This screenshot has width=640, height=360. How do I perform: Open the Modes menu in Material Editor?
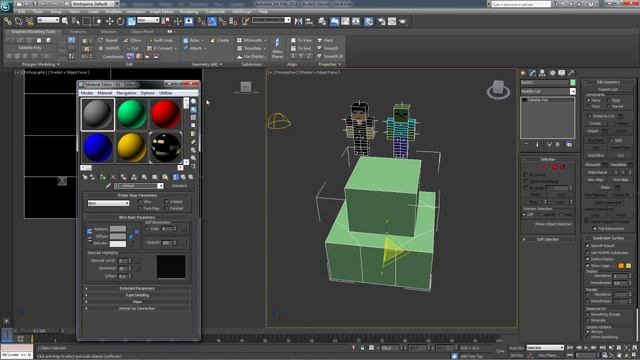click(87, 93)
